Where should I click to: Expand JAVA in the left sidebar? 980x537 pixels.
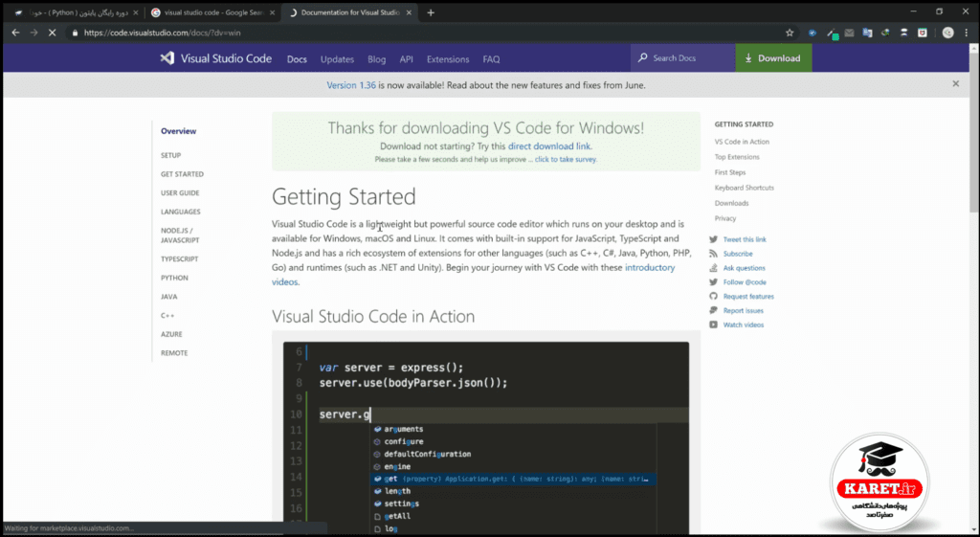(168, 297)
